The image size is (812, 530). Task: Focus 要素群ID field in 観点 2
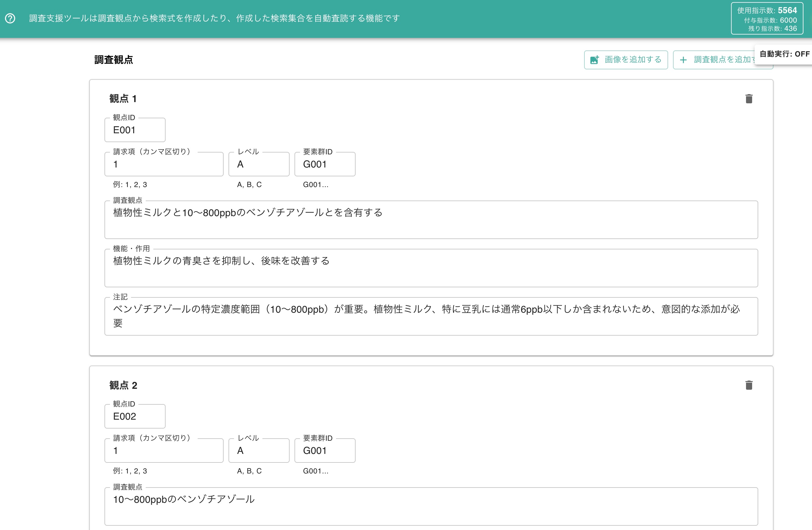[325, 451]
